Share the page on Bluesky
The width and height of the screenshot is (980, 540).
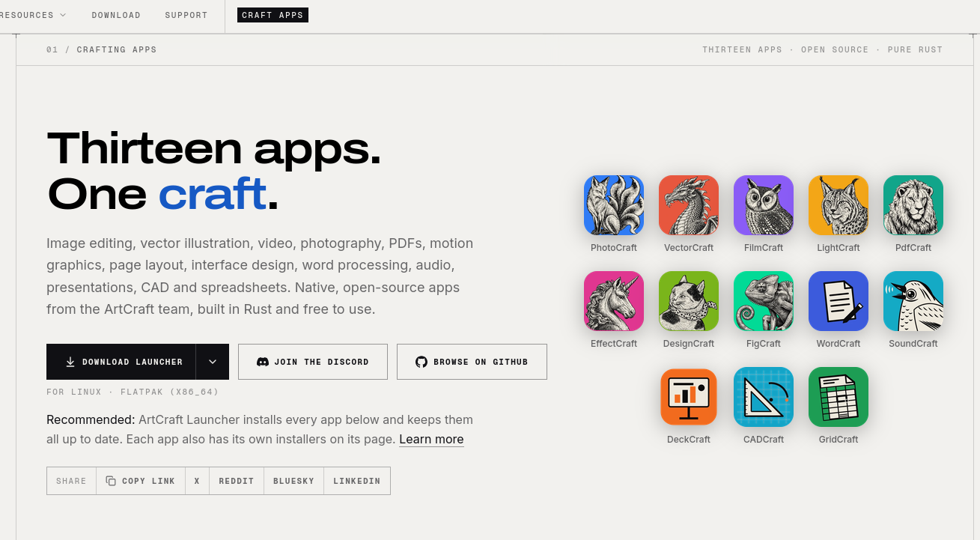[x=293, y=481]
